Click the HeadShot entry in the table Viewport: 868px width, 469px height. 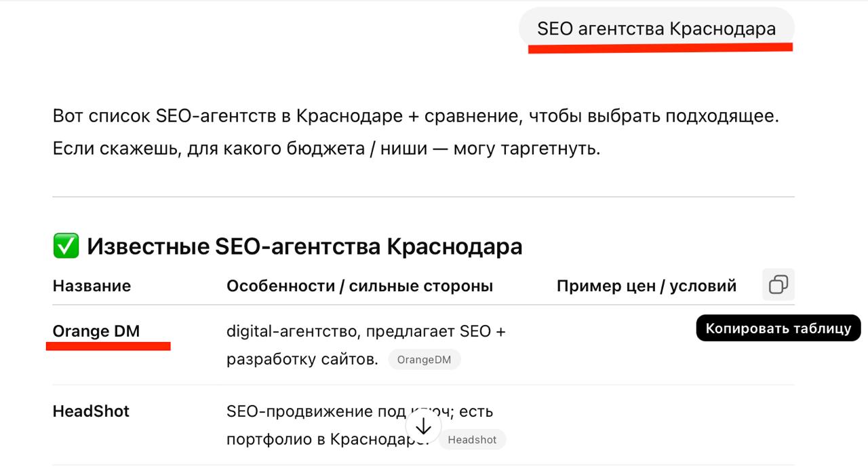click(90, 411)
